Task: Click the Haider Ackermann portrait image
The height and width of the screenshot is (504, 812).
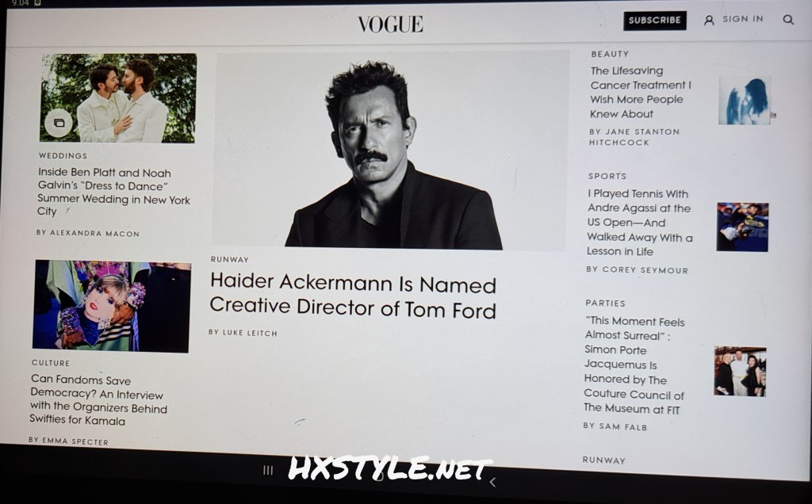Action: [x=391, y=151]
